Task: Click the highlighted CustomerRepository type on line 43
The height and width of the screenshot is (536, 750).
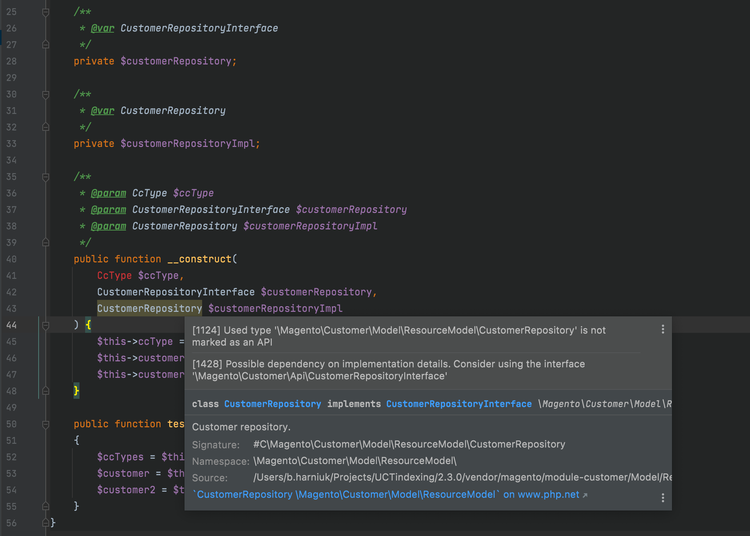Action: (149, 308)
